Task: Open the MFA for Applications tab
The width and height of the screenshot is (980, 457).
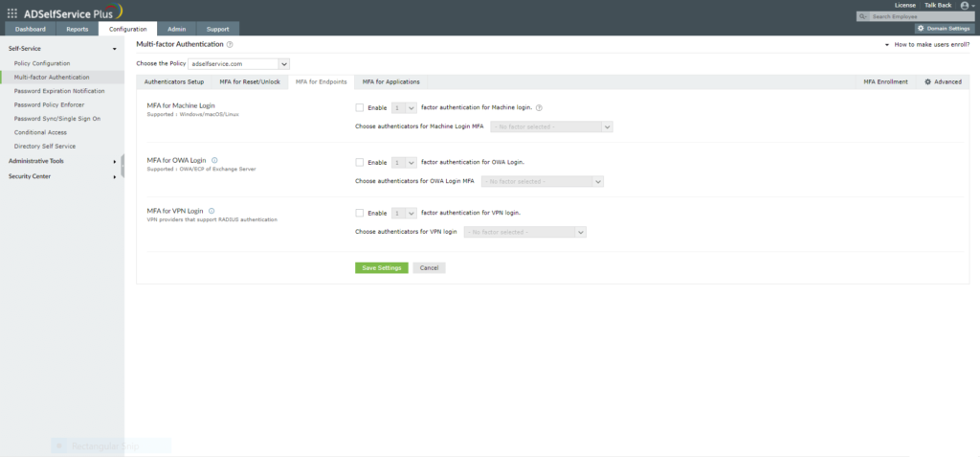Action: [391, 82]
